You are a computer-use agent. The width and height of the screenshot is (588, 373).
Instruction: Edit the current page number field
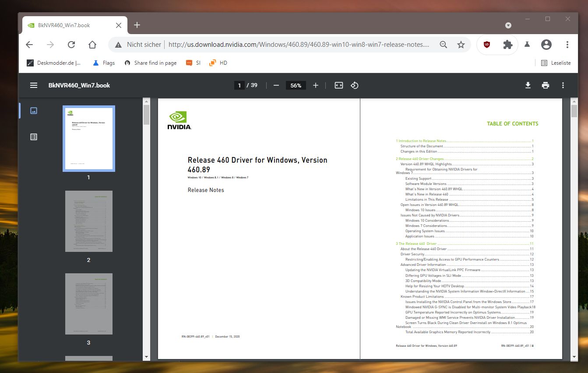239,85
